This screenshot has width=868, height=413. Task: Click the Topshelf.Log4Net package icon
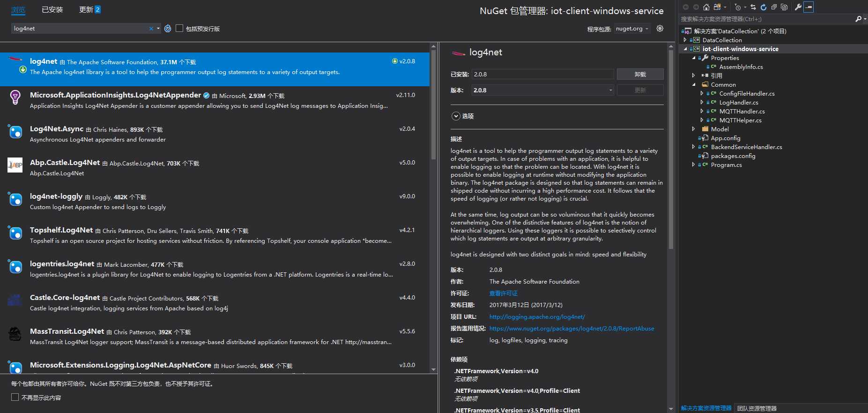click(x=15, y=233)
